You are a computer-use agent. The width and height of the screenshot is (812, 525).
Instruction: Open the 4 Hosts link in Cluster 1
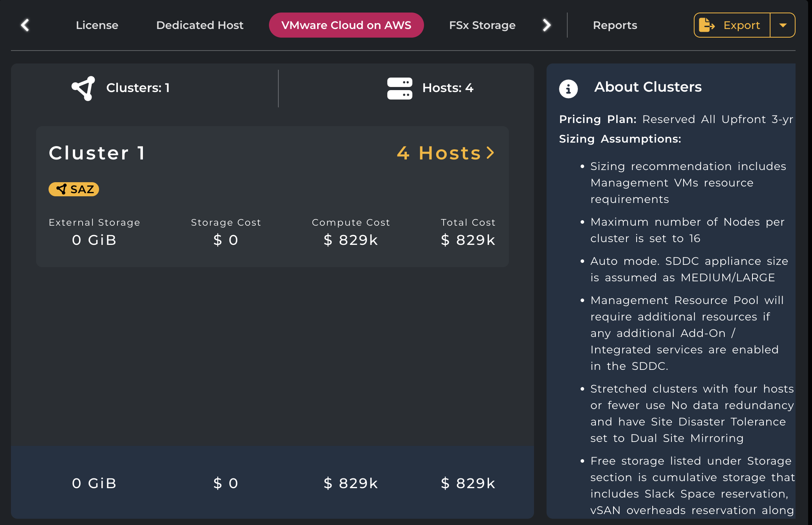(x=446, y=153)
